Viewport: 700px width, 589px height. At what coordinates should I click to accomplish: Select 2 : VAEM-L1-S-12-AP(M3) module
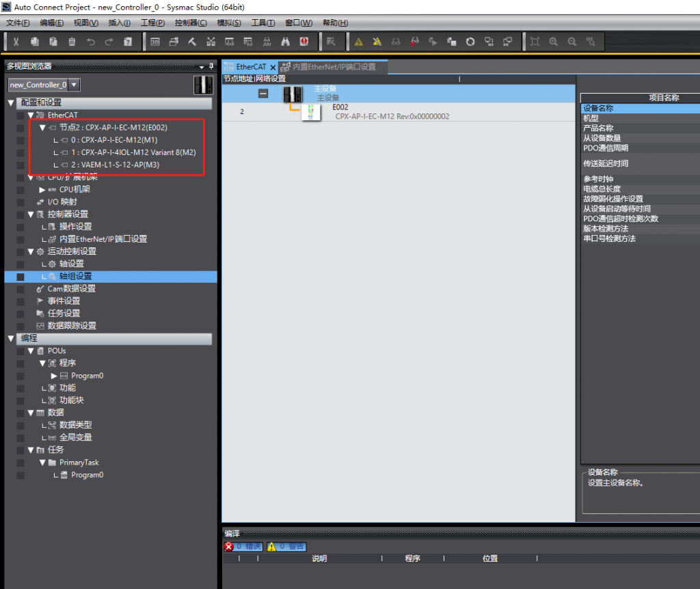tap(115, 165)
